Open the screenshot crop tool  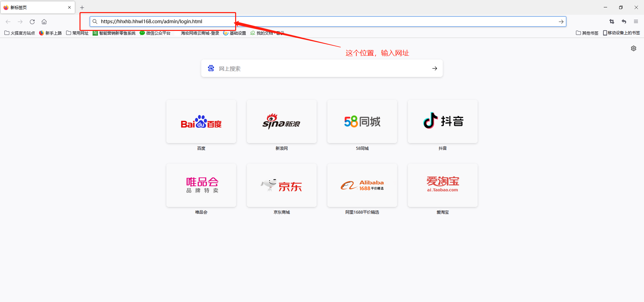click(x=612, y=21)
